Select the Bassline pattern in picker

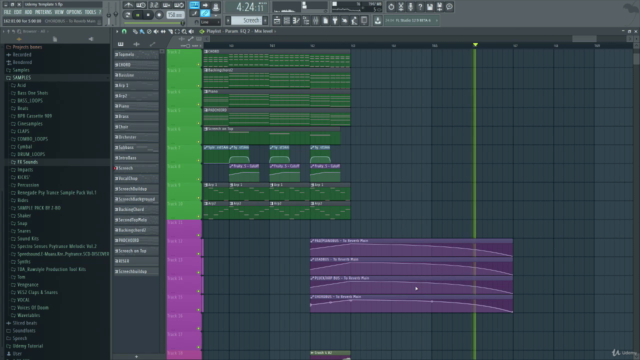136,75
